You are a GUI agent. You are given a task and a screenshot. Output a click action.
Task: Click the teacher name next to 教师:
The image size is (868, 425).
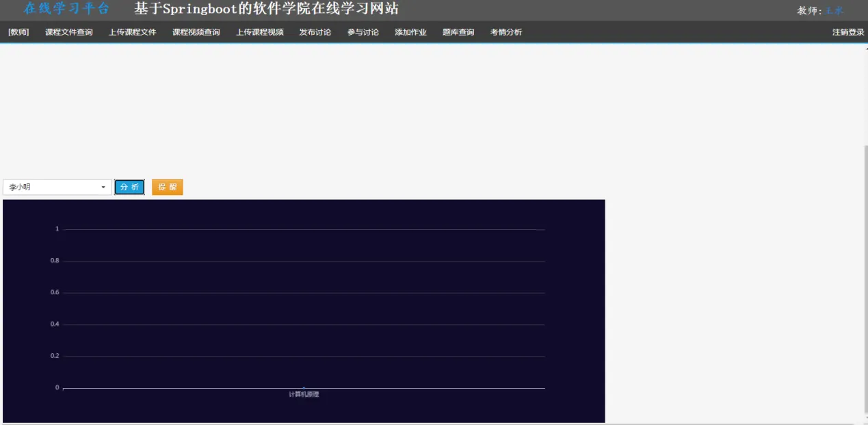tap(834, 11)
